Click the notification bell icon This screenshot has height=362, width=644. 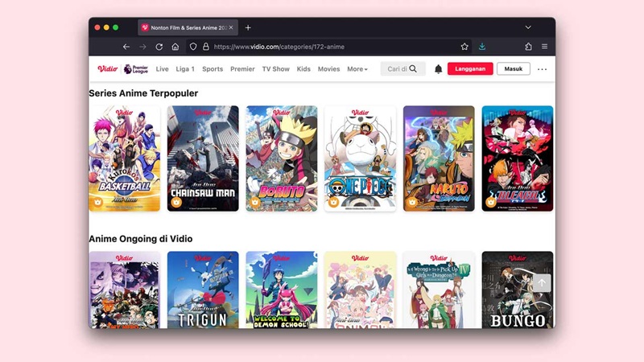pyautogui.click(x=438, y=69)
